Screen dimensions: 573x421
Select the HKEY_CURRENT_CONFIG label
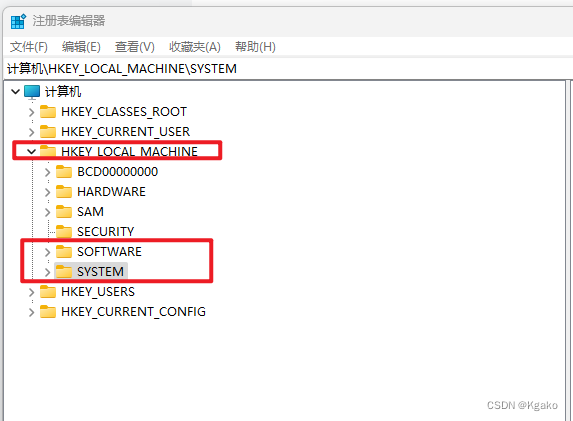click(133, 312)
